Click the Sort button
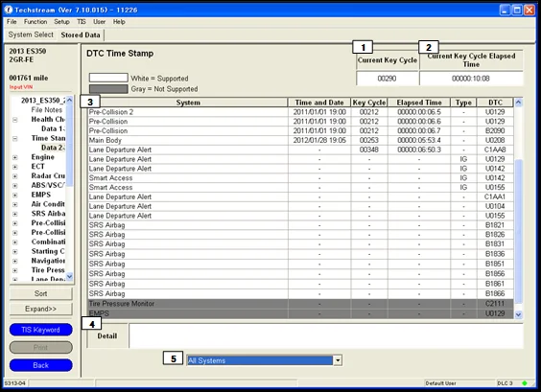The image size is (541, 392). [x=40, y=293]
